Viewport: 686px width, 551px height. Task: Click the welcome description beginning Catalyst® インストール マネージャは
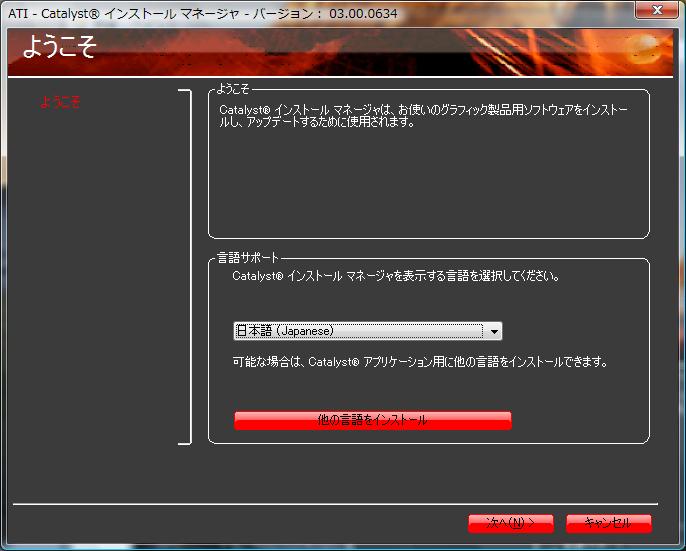(x=424, y=116)
